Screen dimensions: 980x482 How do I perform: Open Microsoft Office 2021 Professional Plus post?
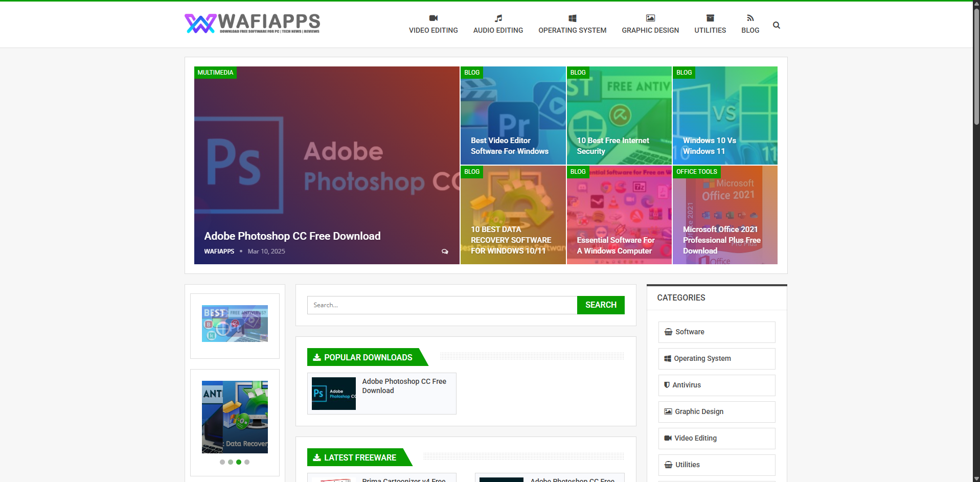(x=722, y=240)
